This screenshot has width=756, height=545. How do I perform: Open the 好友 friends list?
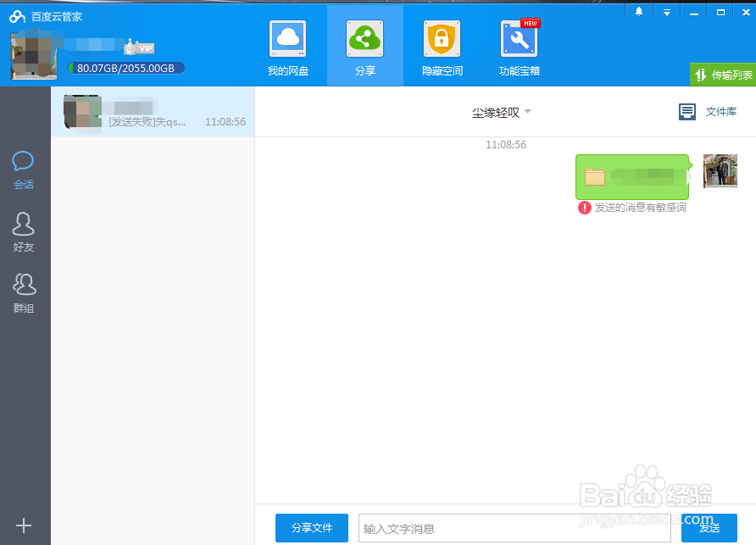point(23,231)
